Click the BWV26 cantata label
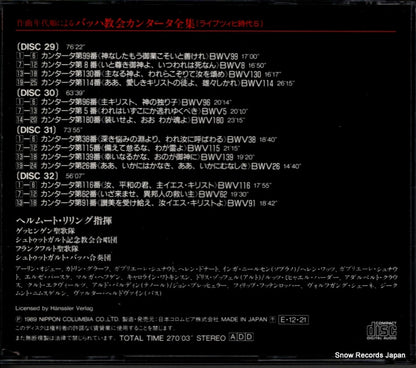The image size is (416, 368). click(x=265, y=166)
